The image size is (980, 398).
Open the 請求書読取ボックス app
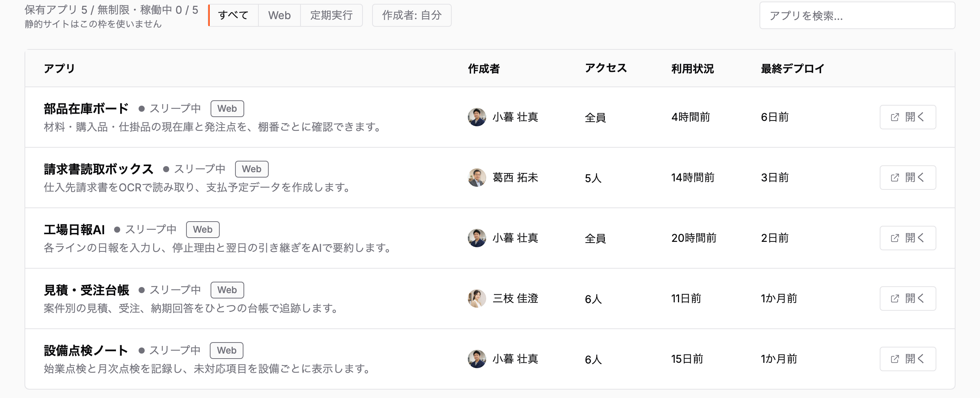[x=908, y=178]
